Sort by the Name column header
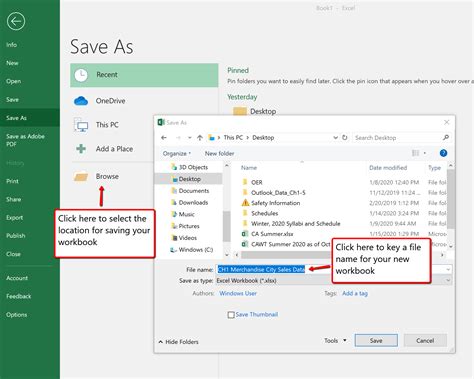Screen dimensions: 474x379 click(249, 168)
